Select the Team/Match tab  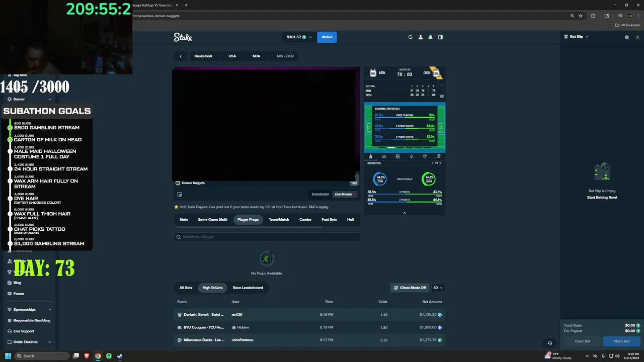(279, 220)
